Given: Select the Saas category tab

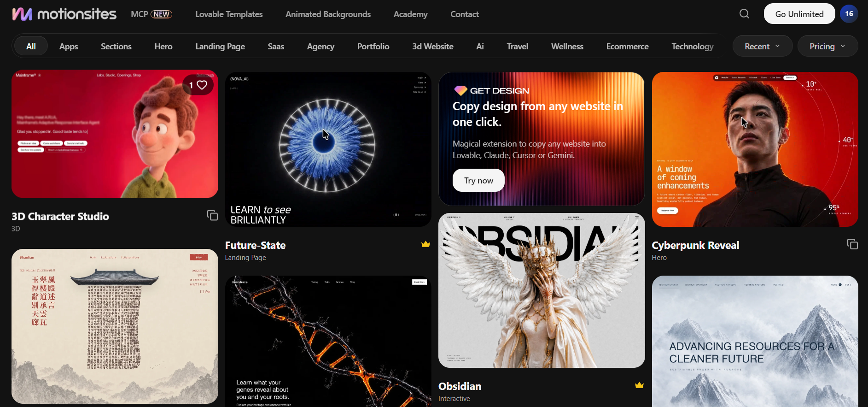Looking at the screenshot, I should click(276, 46).
